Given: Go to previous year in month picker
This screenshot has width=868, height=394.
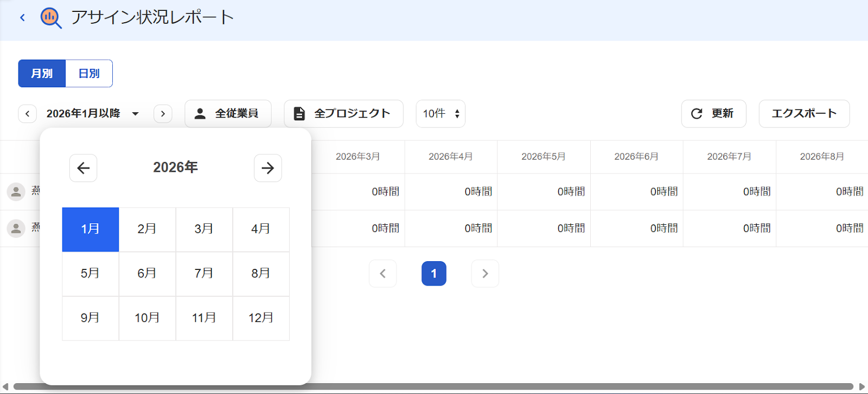Looking at the screenshot, I should click(84, 168).
